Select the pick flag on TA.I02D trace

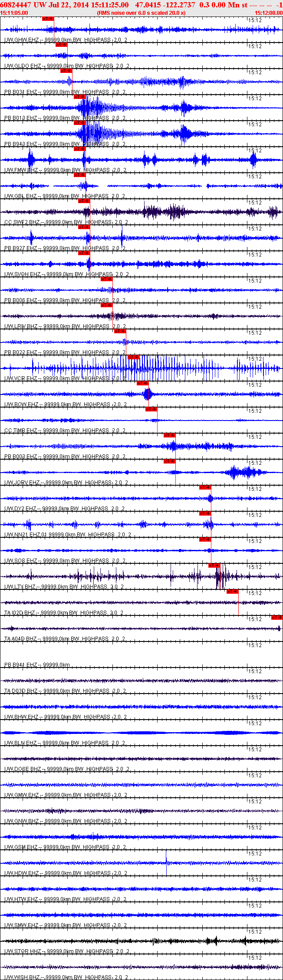pyautogui.click(x=233, y=592)
